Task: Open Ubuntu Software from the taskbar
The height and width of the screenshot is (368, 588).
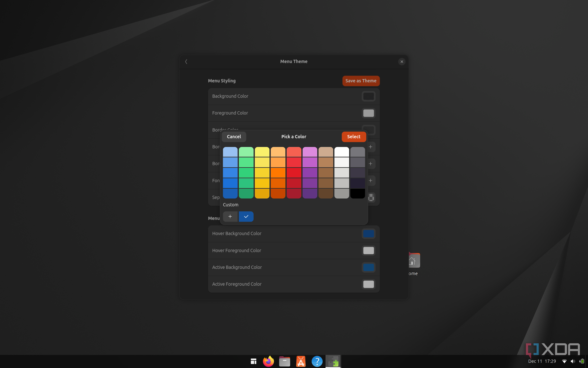Action: click(301, 361)
